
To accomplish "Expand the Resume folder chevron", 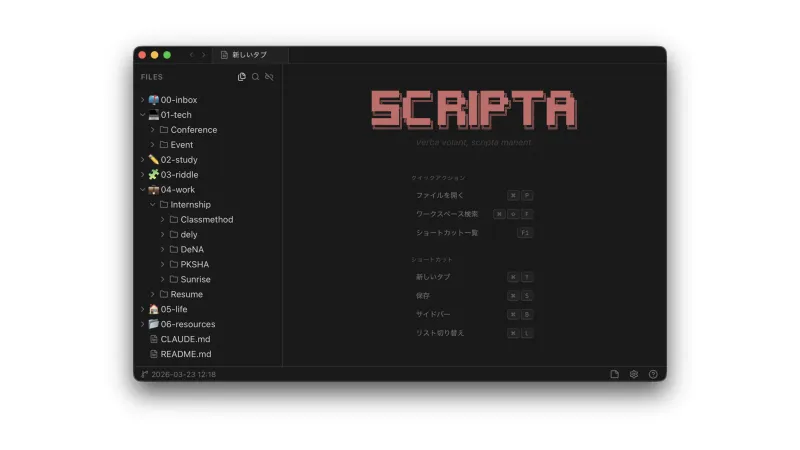I will click(x=153, y=294).
